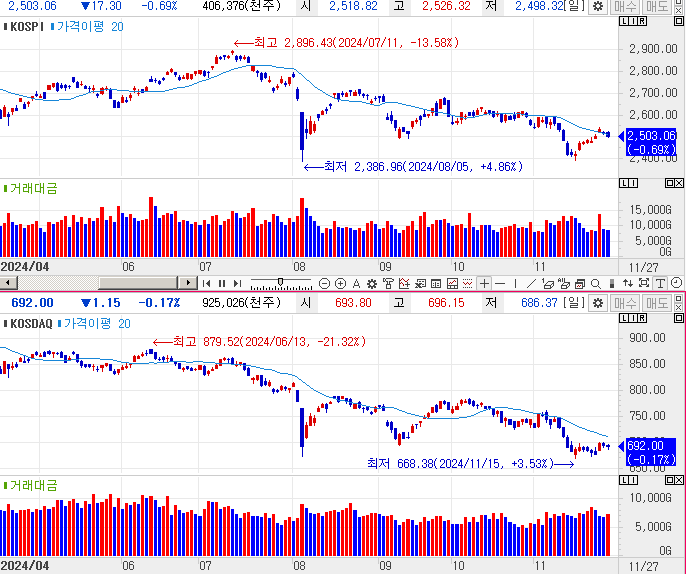The height and width of the screenshot is (574, 686).
Task: Toggle I button on KOSDAQ price pane
Action: pyautogui.click(x=633, y=318)
